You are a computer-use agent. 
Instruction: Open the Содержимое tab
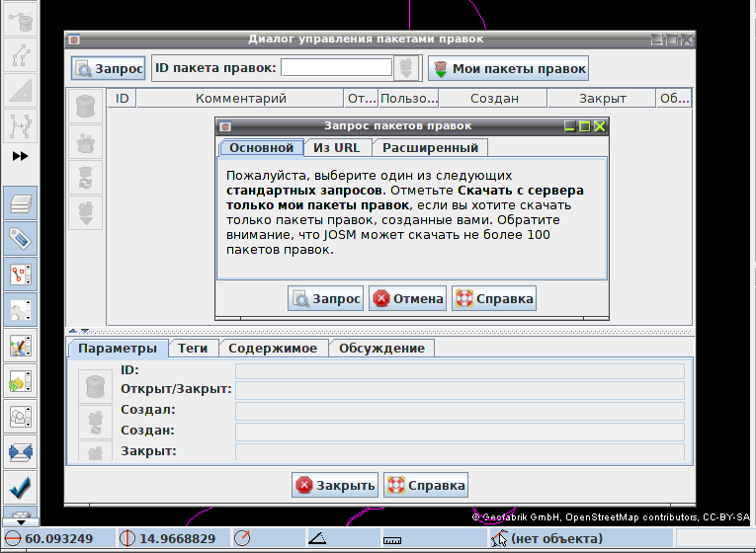click(273, 349)
